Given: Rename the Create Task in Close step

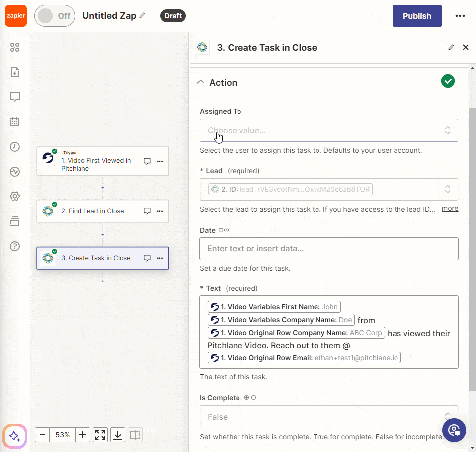Looking at the screenshot, I should coord(451,47).
